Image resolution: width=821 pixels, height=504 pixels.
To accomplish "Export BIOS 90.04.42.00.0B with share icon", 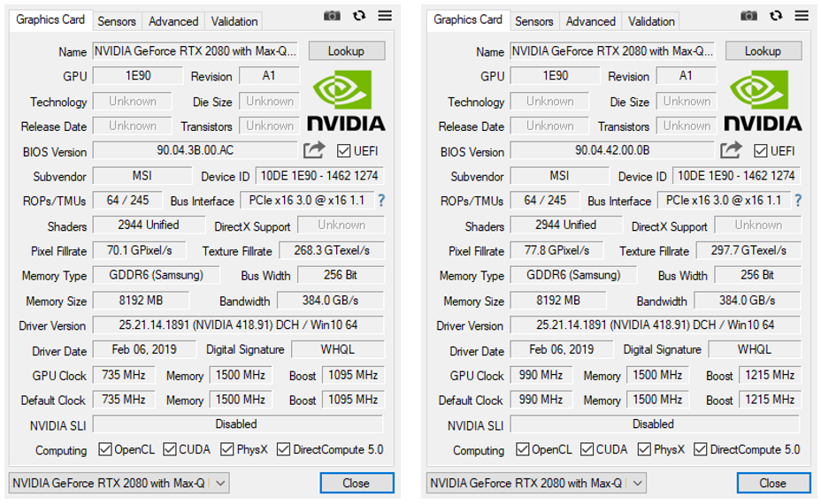I will 731,150.
